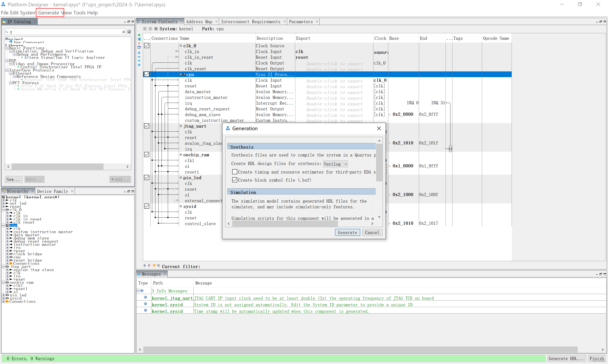The image size is (608, 364).
Task: Switch to the Address Map tab
Action: point(199,22)
